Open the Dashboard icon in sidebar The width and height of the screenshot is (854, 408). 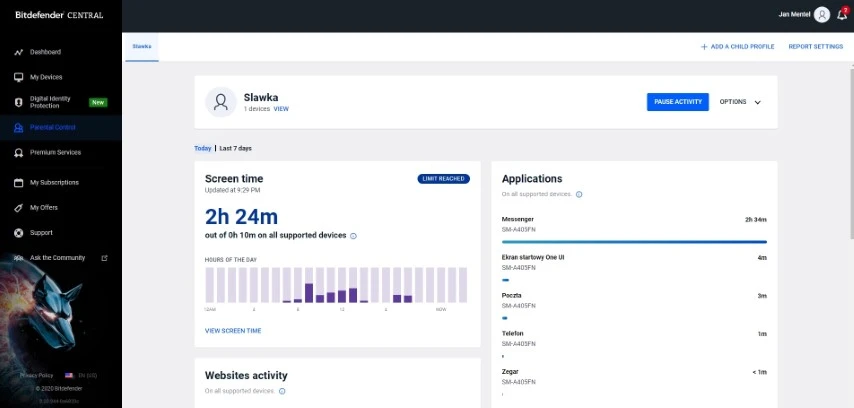18,52
